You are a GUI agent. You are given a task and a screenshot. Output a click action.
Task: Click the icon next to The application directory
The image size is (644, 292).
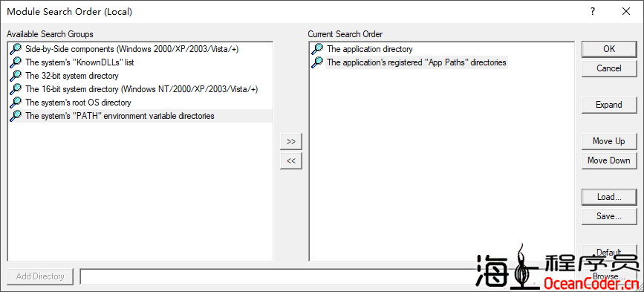click(317, 49)
